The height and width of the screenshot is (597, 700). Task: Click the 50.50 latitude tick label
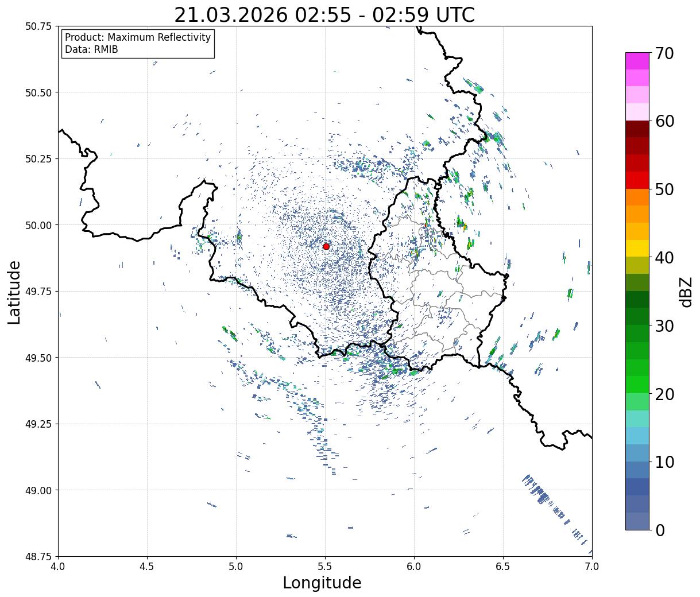pyautogui.click(x=38, y=92)
